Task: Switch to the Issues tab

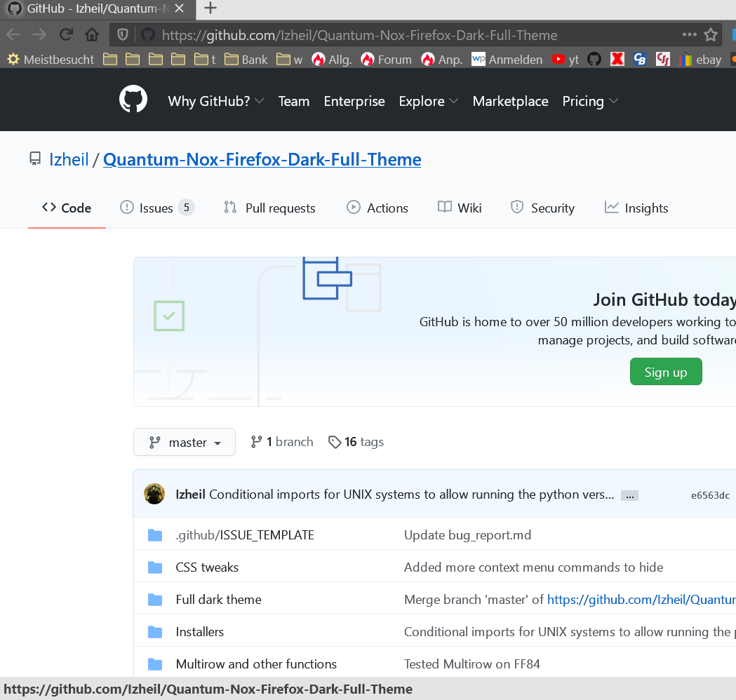Action: coord(157,208)
